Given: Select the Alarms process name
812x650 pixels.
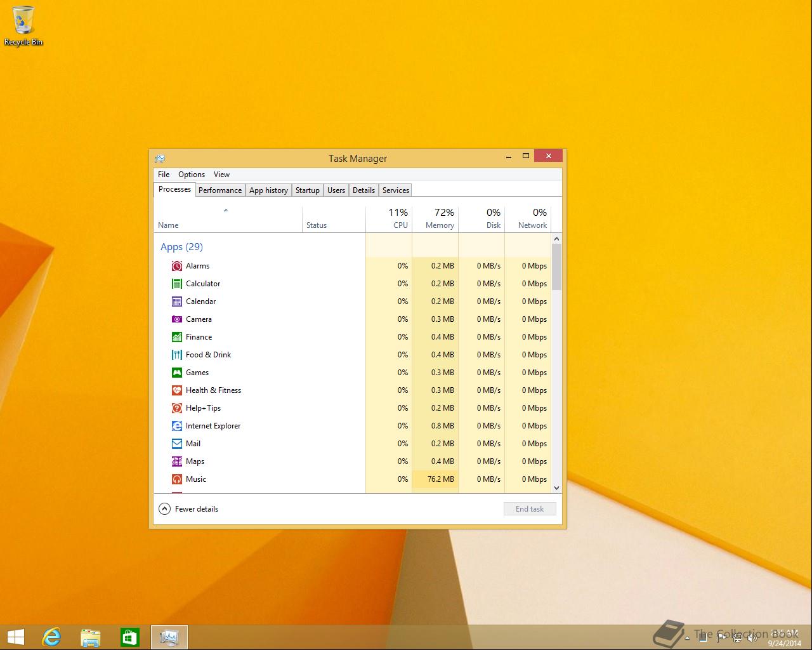Looking at the screenshot, I should coord(197,266).
